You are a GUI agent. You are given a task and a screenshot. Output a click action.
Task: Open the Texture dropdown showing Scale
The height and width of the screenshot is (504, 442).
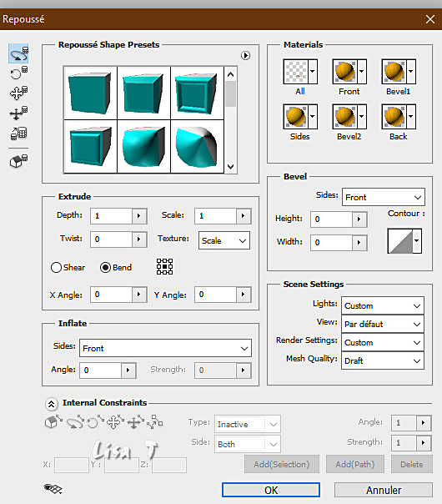coord(224,241)
